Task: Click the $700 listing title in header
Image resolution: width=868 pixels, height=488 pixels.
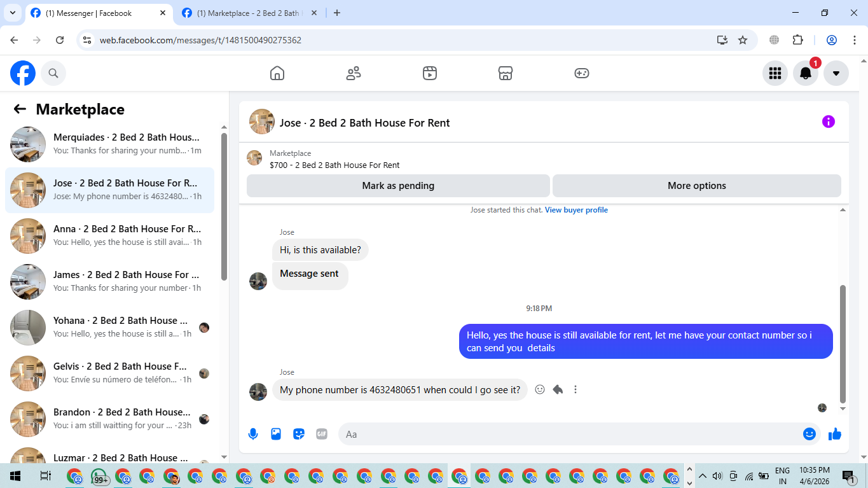Action: pyautogui.click(x=334, y=165)
